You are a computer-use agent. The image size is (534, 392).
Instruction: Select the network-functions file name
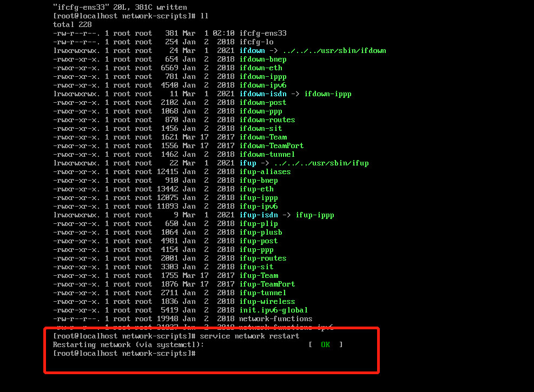[276, 319]
